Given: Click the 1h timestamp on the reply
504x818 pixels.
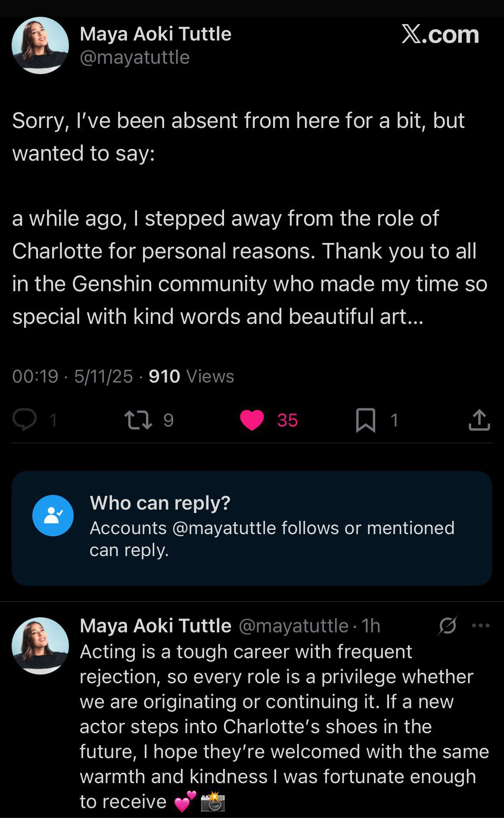Looking at the screenshot, I should [371, 626].
